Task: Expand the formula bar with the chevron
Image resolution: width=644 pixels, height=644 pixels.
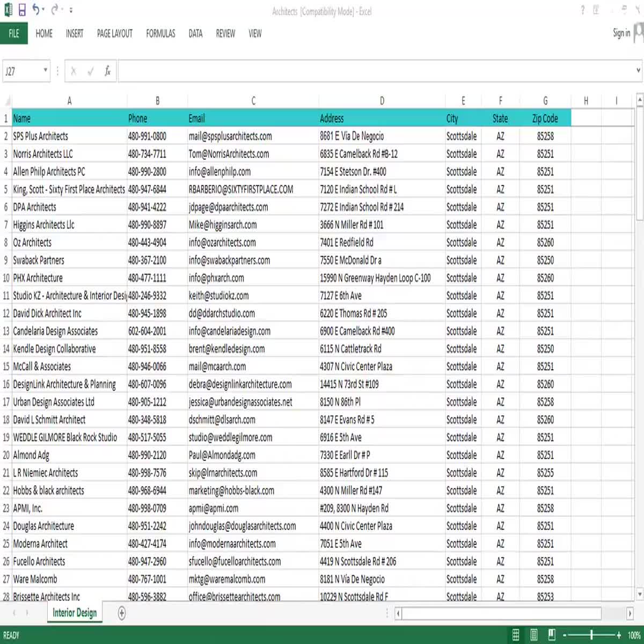Action: 638,70
